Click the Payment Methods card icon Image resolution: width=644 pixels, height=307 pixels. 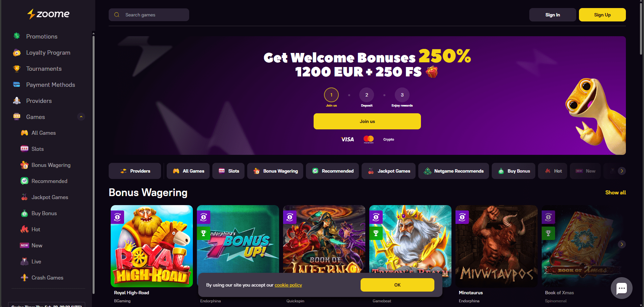[17, 84]
